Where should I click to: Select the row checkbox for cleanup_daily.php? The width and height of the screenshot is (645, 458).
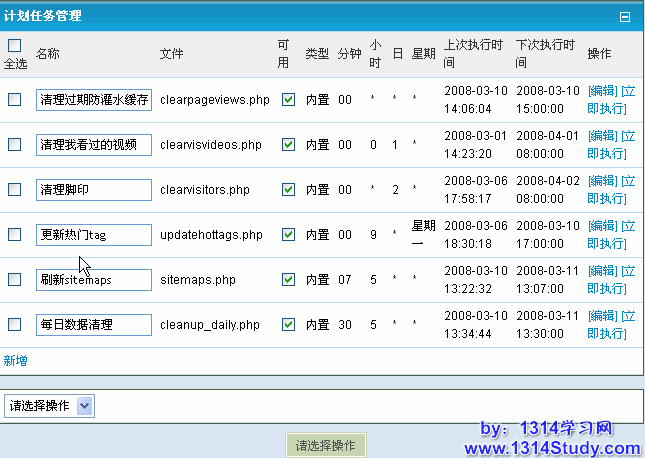14,325
